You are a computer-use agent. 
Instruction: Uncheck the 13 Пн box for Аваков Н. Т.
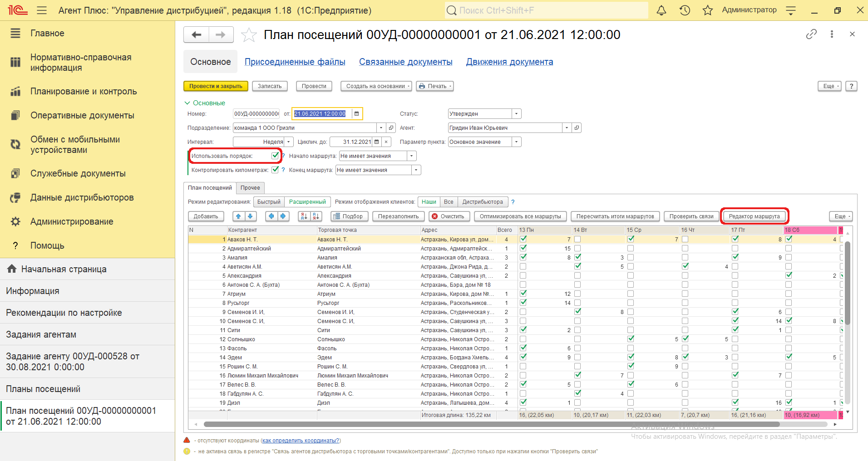coord(523,239)
